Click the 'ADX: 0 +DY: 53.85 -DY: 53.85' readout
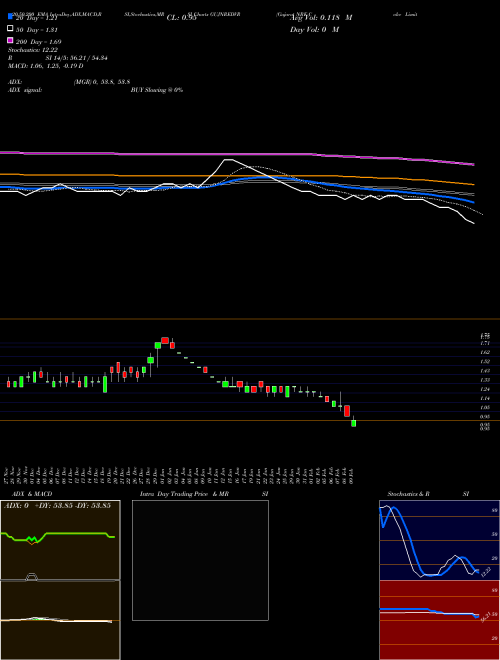This screenshot has height=660, width=500. click(x=57, y=506)
